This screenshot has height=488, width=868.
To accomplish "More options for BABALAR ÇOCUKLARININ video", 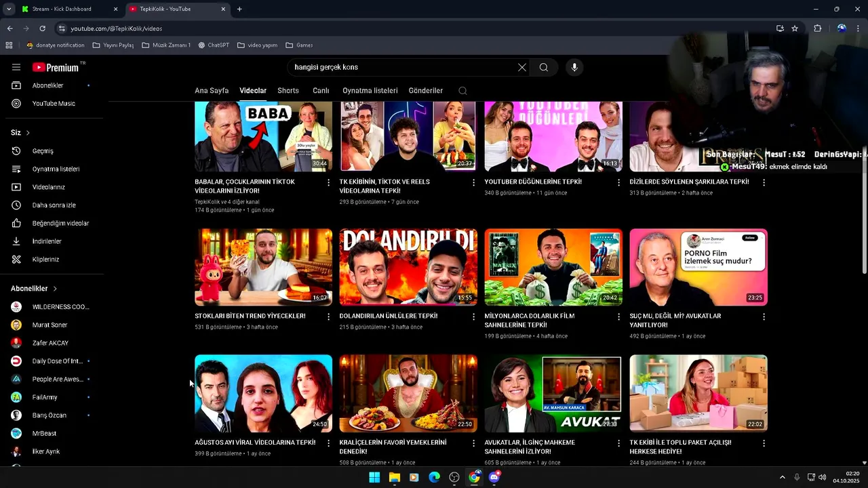I will click(329, 182).
